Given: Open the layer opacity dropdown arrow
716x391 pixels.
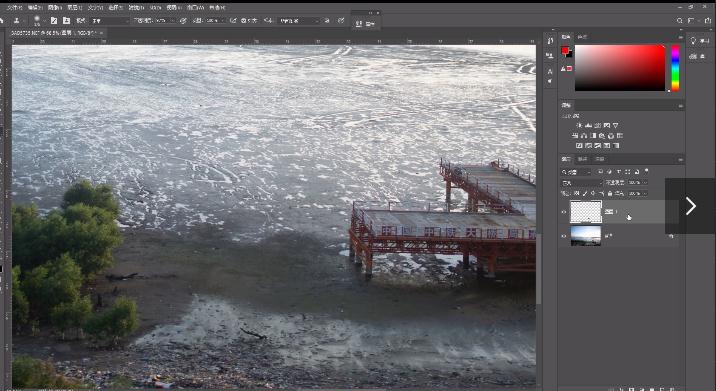Looking at the screenshot, I should click(645, 182).
